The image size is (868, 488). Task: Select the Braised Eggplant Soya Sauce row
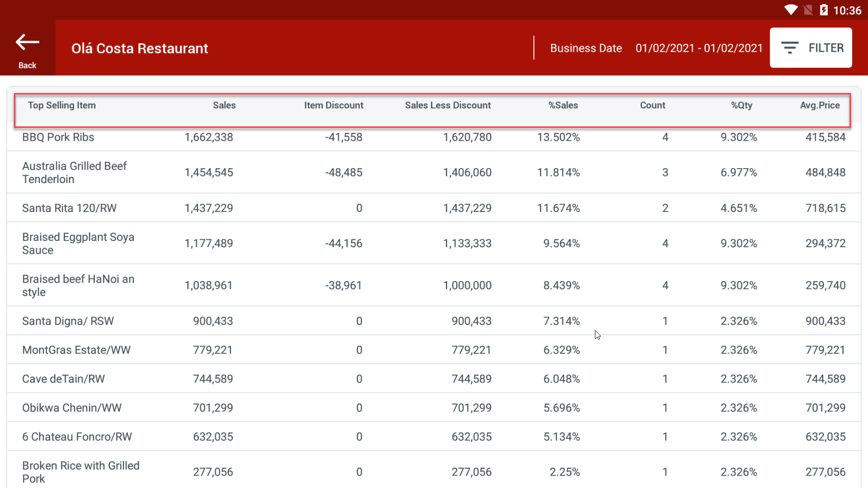point(78,244)
